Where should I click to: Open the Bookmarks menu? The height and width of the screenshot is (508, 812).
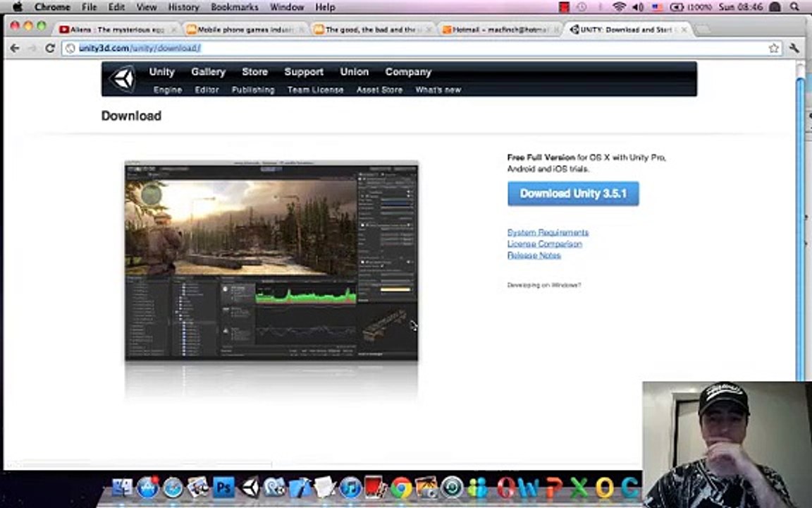(x=235, y=7)
